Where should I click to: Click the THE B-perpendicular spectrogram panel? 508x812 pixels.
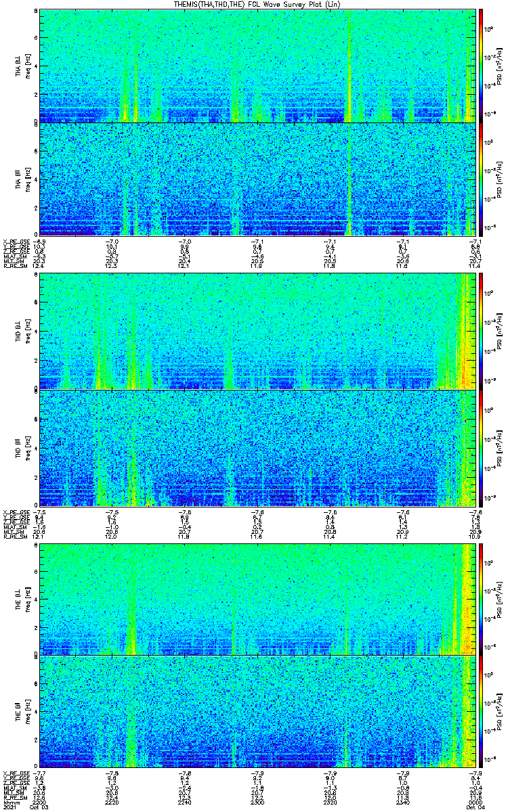[256, 598]
